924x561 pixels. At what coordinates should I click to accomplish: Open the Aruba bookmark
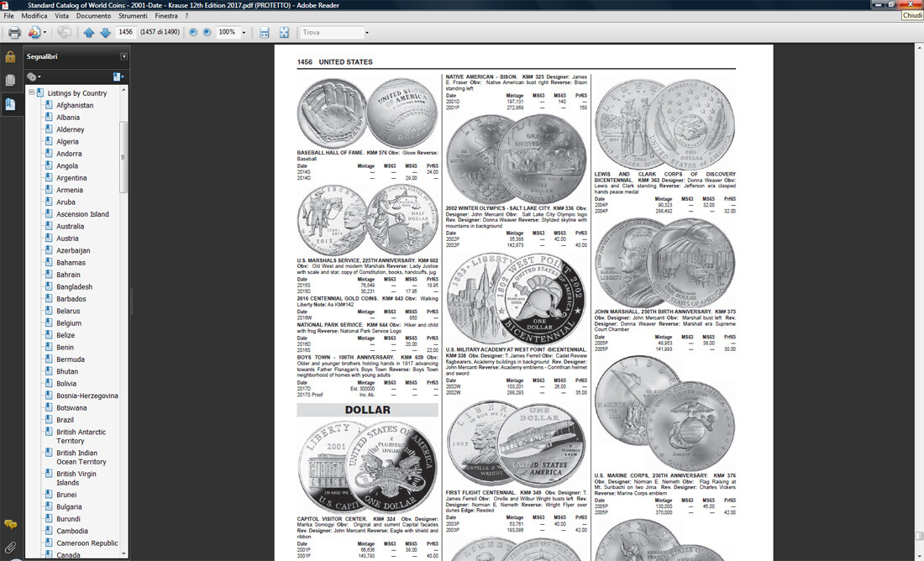66,202
